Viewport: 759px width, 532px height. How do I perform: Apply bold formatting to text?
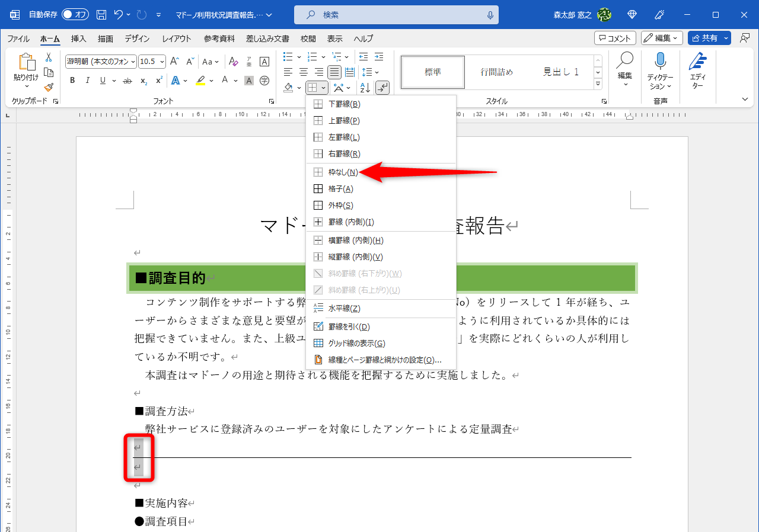pos(72,80)
